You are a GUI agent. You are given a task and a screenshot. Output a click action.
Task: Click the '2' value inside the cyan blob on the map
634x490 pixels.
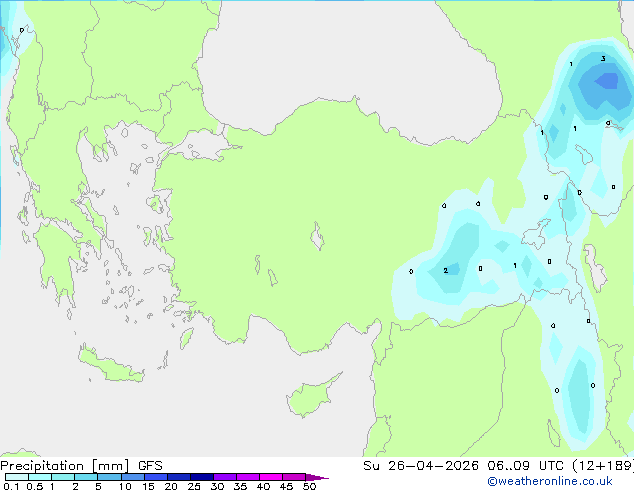(x=446, y=270)
